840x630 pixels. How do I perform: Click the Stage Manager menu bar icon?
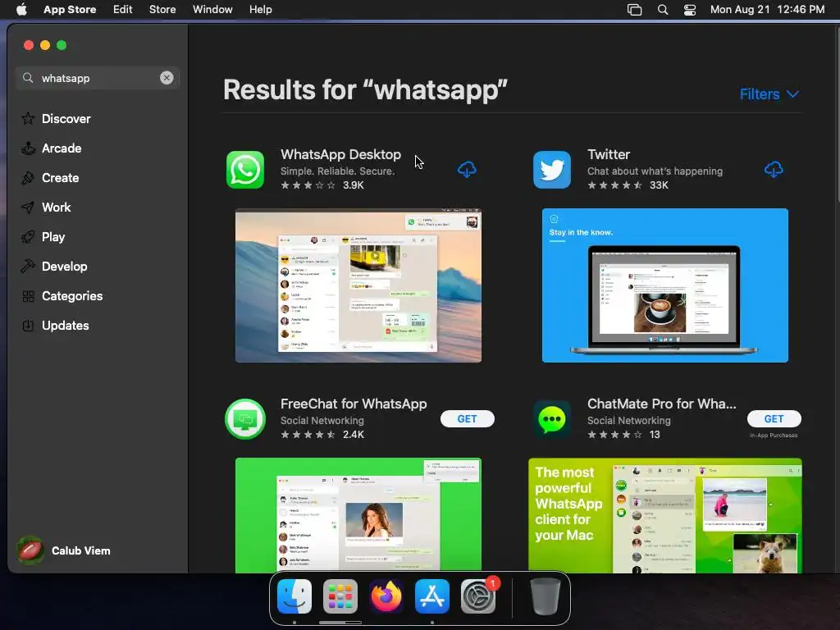coord(634,10)
